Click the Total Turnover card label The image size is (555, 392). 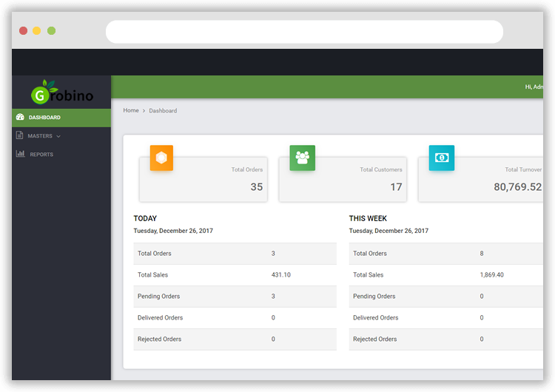point(523,169)
